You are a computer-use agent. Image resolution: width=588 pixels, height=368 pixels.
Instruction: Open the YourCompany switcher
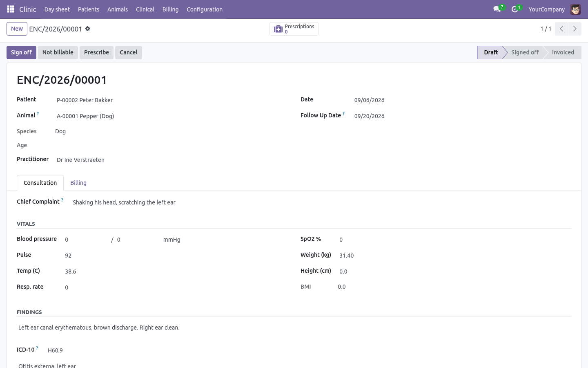pos(546,9)
